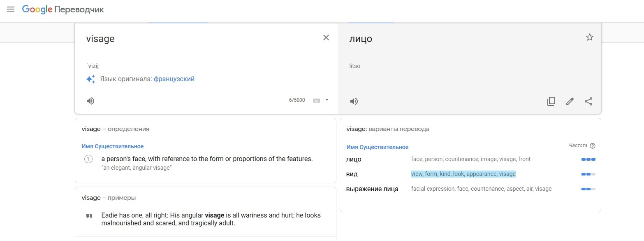Screen dimensions: 644x241
Task: Open the virtual keyboard icon
Action: (316, 100)
